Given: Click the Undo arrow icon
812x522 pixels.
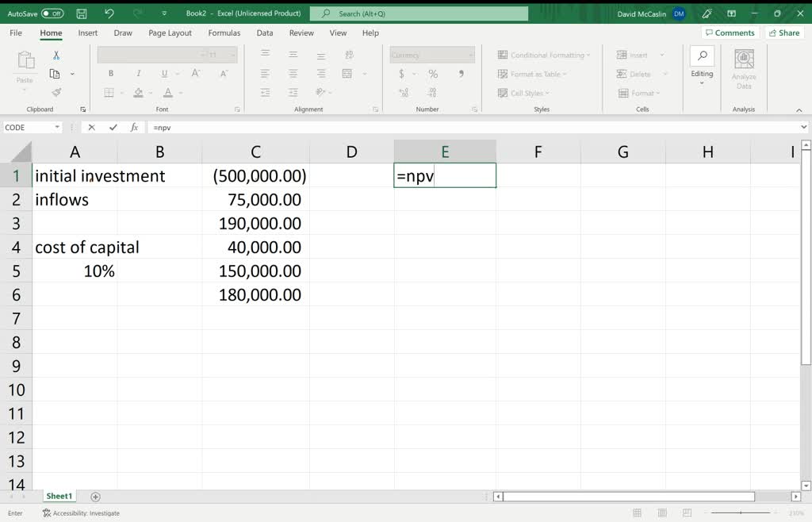Looking at the screenshot, I should pos(109,13).
